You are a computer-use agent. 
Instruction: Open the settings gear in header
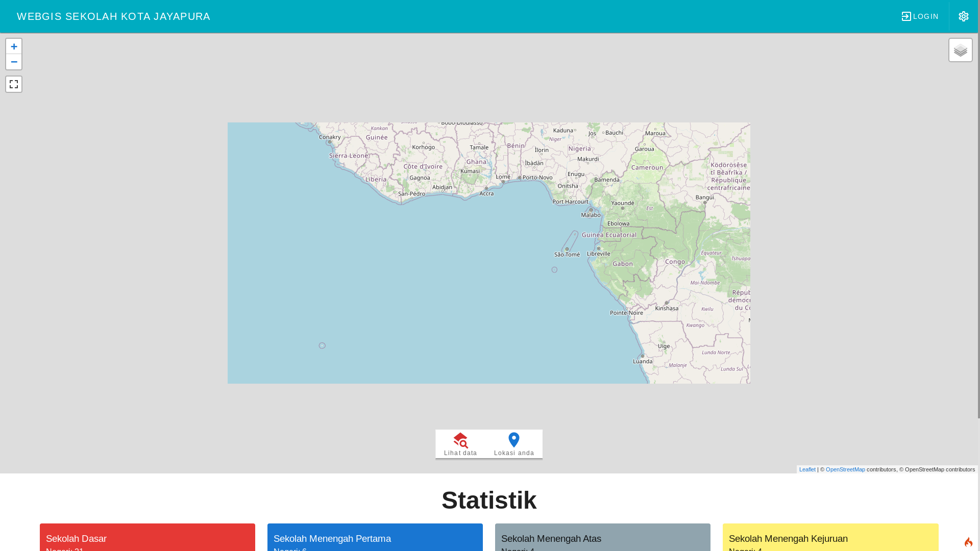click(x=963, y=16)
